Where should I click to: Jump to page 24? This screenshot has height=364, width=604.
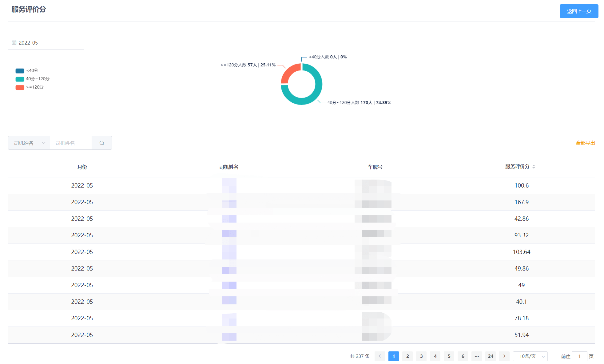coord(491,356)
